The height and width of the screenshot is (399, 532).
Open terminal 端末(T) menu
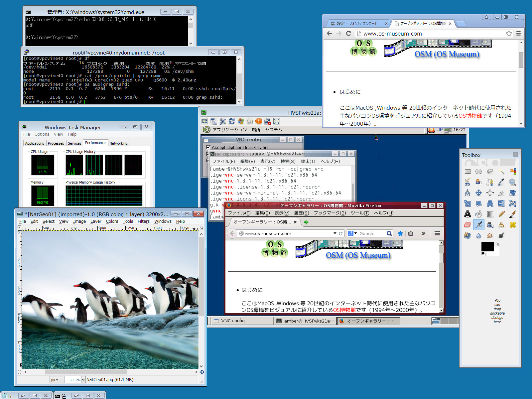pos(308,161)
